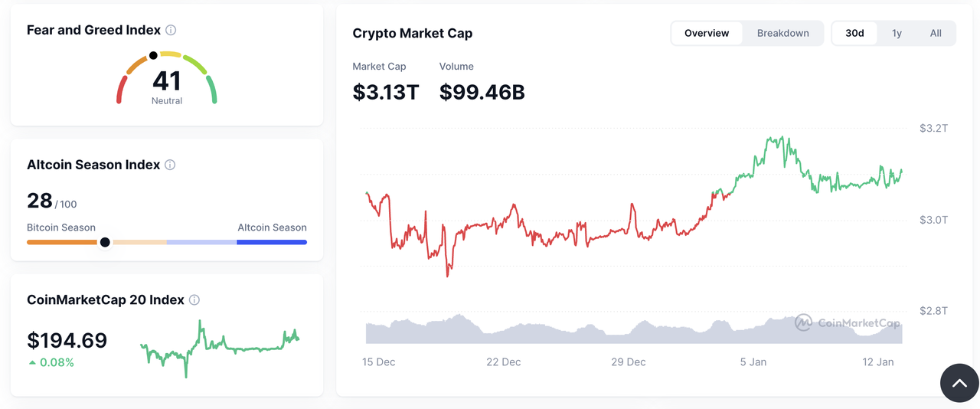980x409 pixels.
Task: Click the Altcoin Season slider handle
Action: (105, 242)
